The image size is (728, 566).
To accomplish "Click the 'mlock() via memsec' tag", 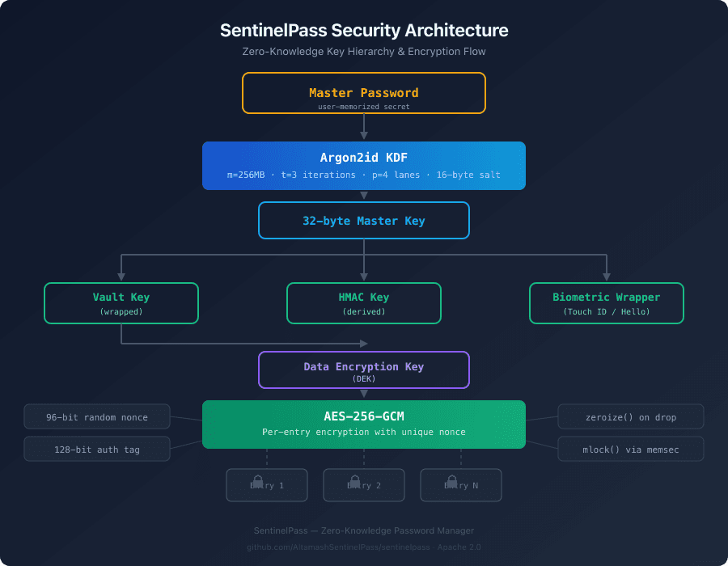I will [x=630, y=449].
